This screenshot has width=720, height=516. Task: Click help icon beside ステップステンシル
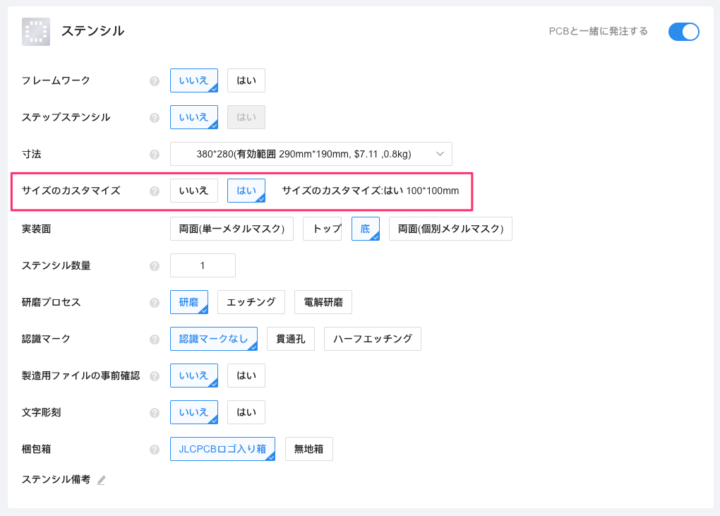tap(154, 118)
